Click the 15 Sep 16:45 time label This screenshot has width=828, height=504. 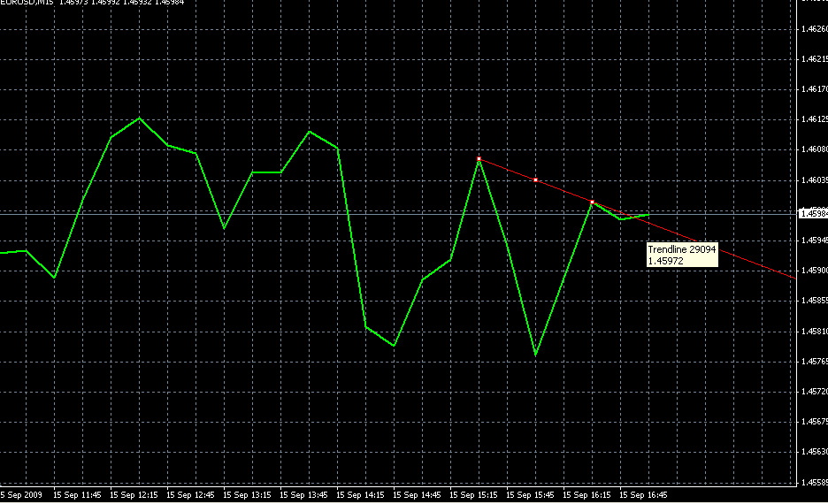pos(642,495)
